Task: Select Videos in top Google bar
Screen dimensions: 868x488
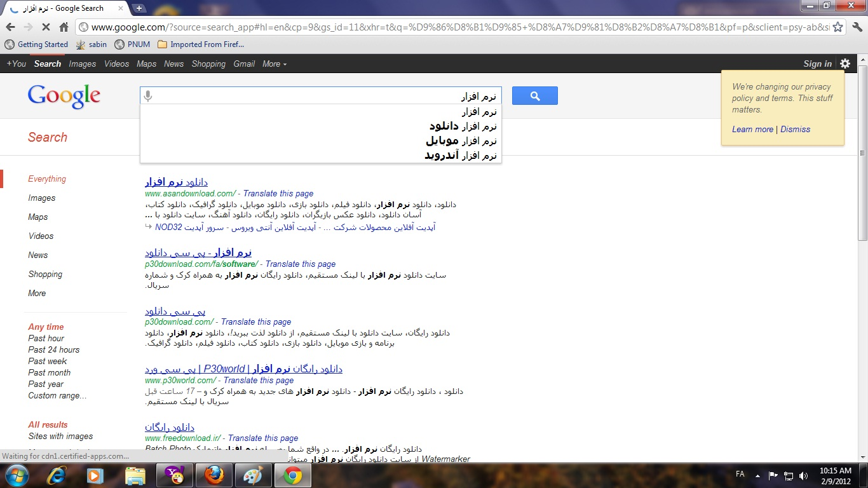Action: (x=116, y=64)
